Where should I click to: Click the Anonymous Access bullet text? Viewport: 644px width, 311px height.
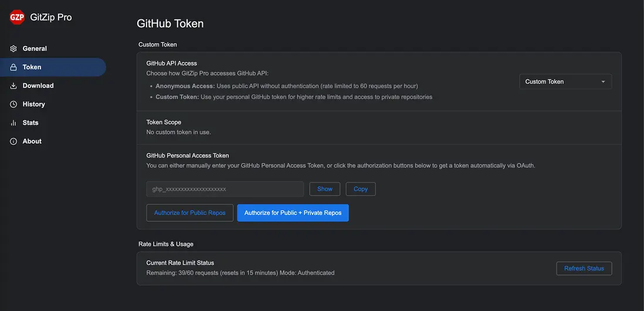click(287, 86)
